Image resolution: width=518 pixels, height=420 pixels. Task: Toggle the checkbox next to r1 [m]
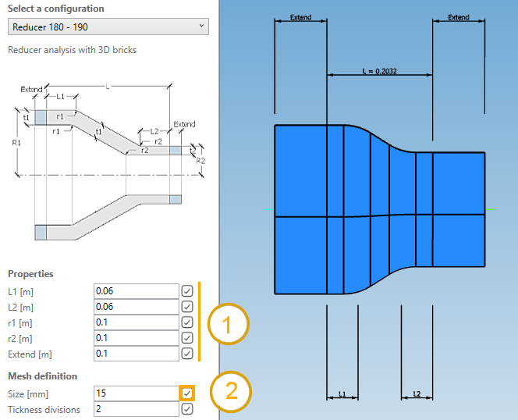point(187,322)
